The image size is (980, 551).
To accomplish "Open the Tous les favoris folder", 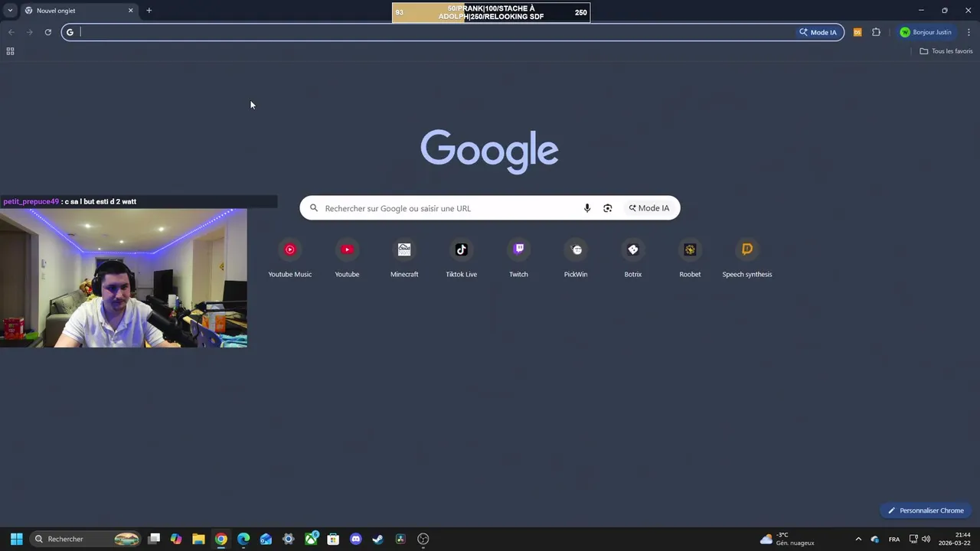I will [x=946, y=51].
